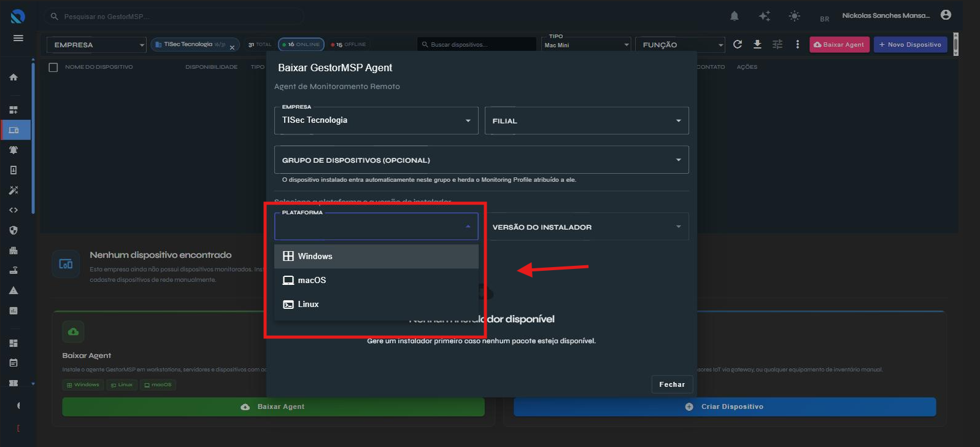Screen dimensions: 980x447
Task: Click the notifications bell icon
Action: coord(735,16)
